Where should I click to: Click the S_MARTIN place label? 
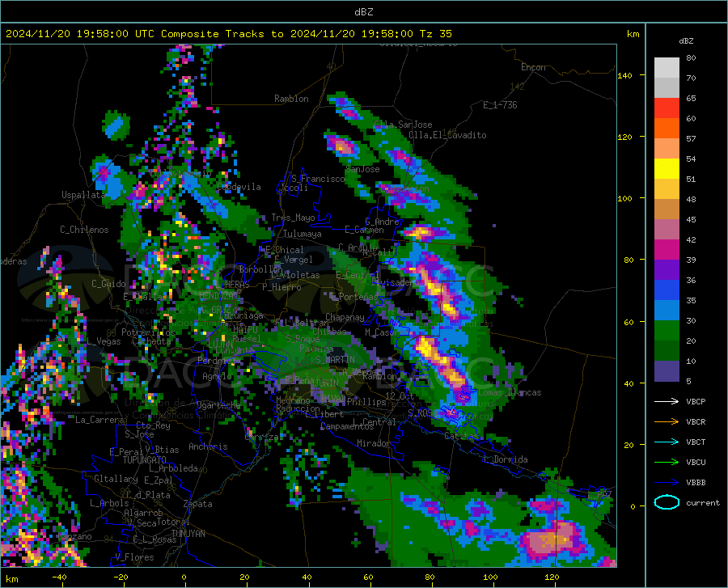coord(335,360)
